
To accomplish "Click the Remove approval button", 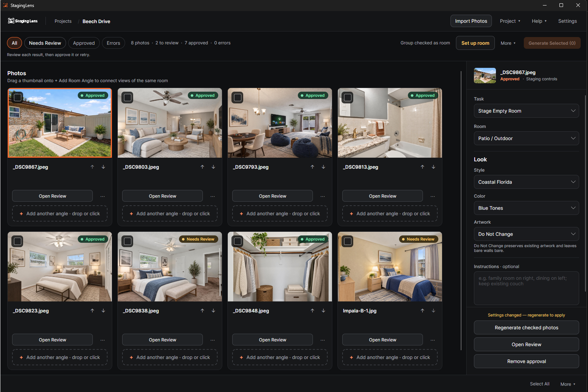I will pyautogui.click(x=526, y=361).
